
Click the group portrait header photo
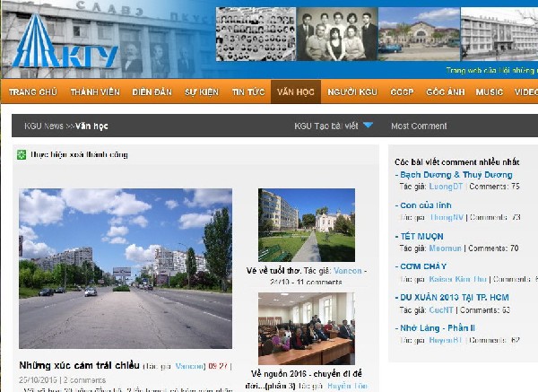337,34
